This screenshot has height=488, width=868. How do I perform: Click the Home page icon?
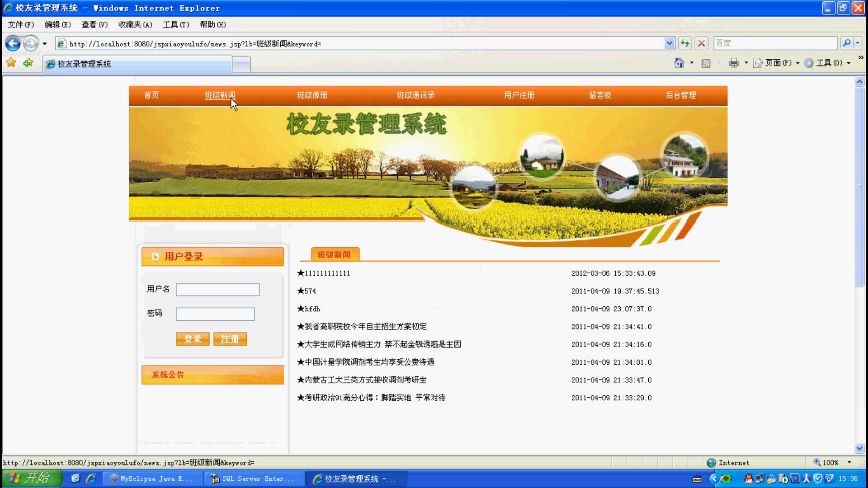[x=679, y=63]
